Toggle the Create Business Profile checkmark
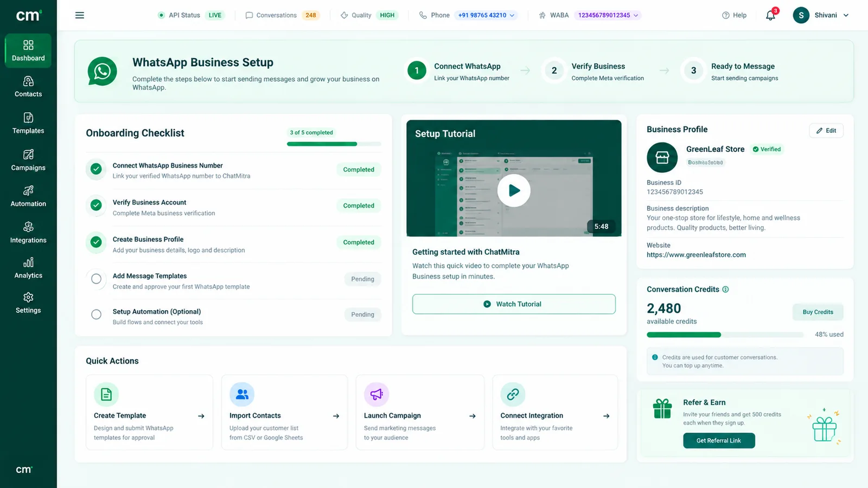This screenshot has height=488, width=868. [96, 242]
